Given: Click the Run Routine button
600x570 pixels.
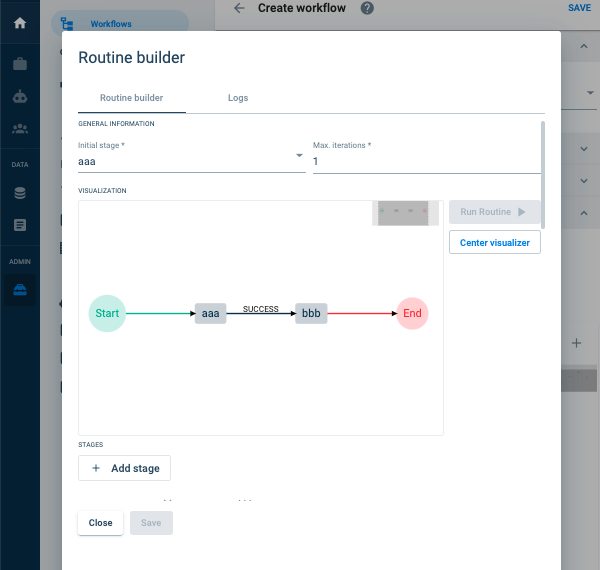Looking at the screenshot, I should 495,212.
